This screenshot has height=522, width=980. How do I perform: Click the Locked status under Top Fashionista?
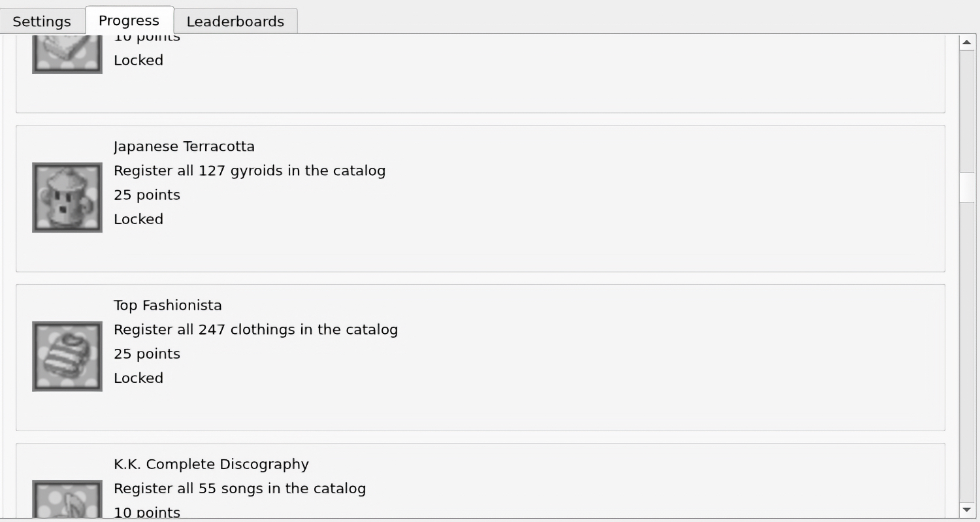click(x=139, y=378)
